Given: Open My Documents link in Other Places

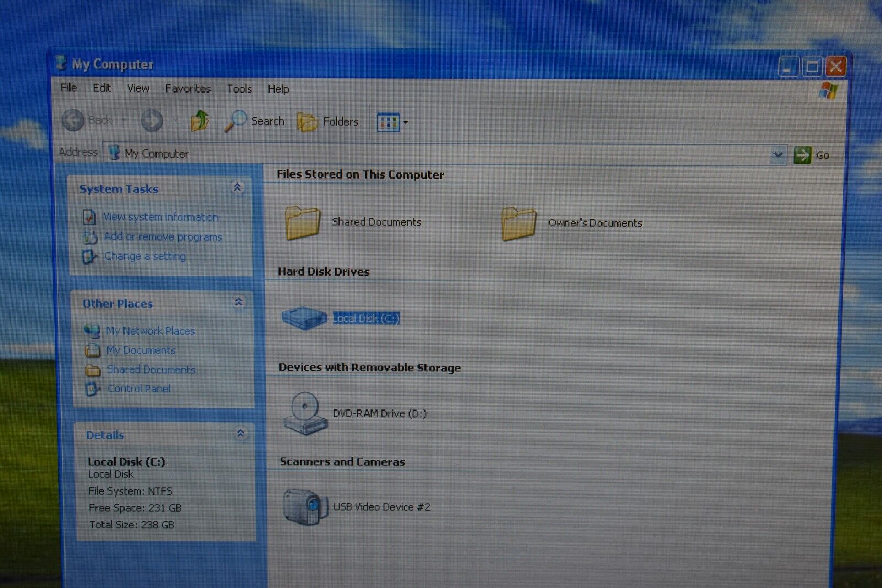Looking at the screenshot, I should click(x=141, y=350).
